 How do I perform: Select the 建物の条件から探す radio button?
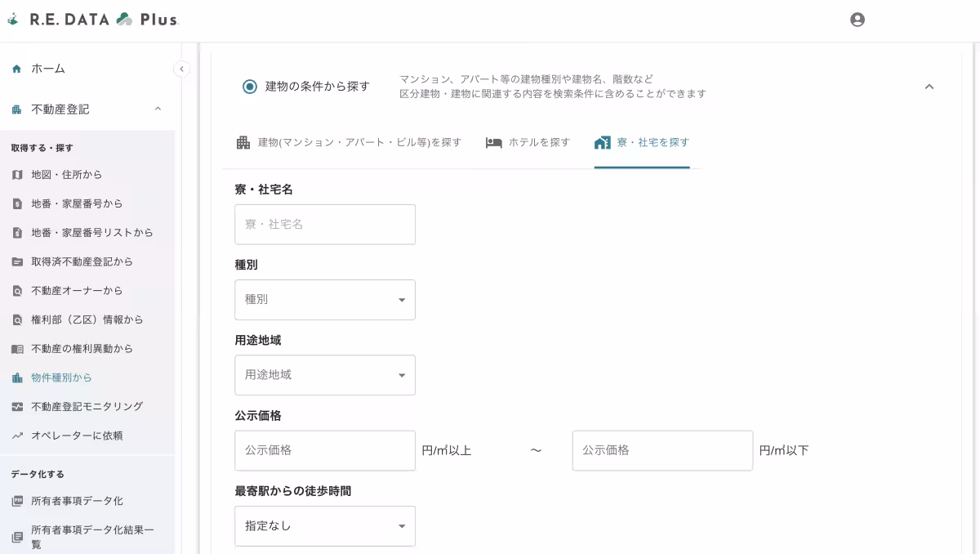[250, 86]
